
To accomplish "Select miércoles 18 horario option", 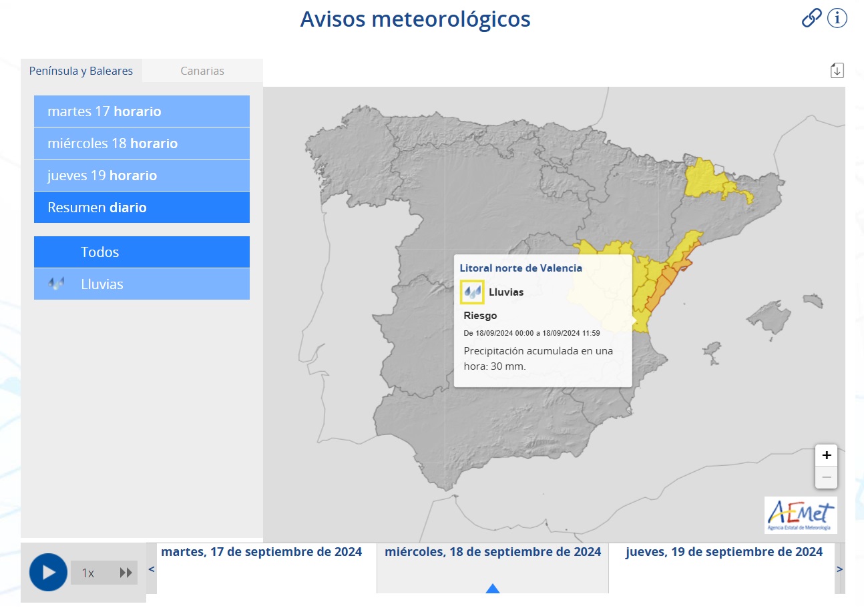I will [x=142, y=143].
